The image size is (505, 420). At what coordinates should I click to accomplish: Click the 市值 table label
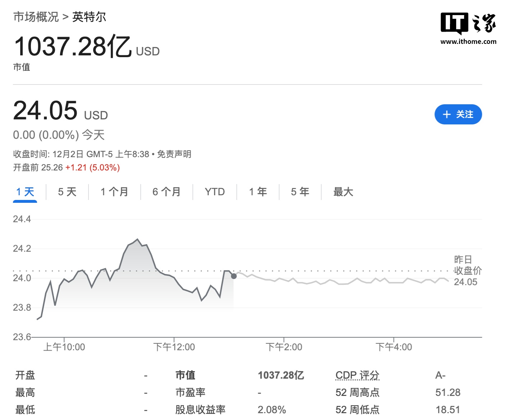185,375
